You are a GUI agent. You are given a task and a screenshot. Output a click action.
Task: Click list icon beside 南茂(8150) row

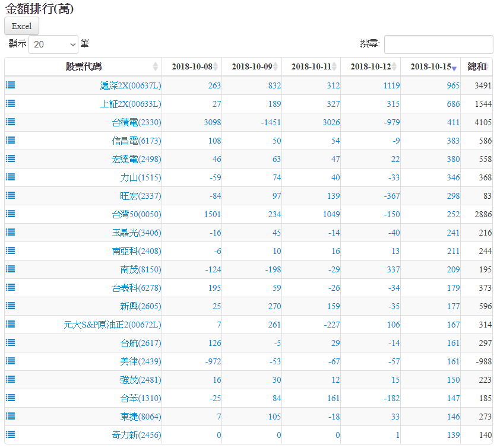tap(11, 269)
